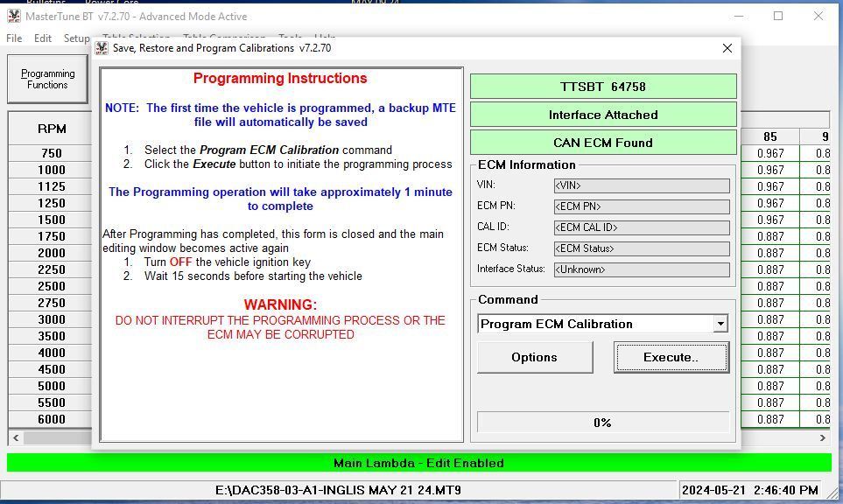Open the File menu

(14, 38)
